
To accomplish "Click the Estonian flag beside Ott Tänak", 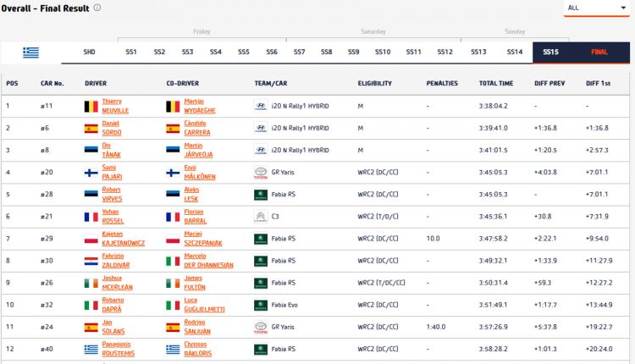I will coord(91,150).
